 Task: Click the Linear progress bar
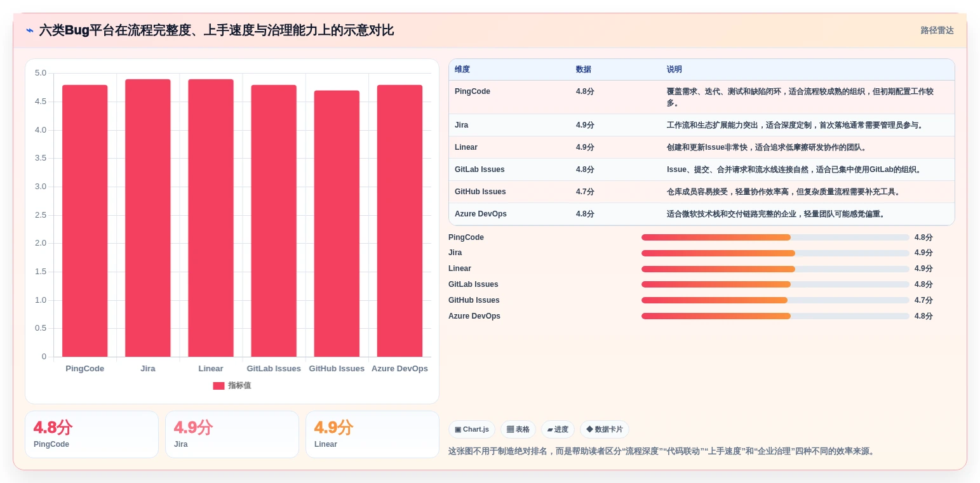[x=775, y=269]
